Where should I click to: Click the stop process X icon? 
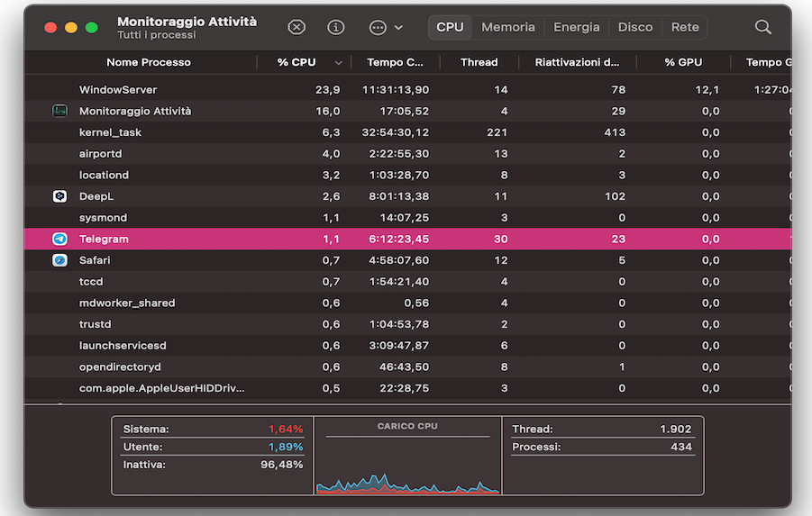[x=297, y=27]
